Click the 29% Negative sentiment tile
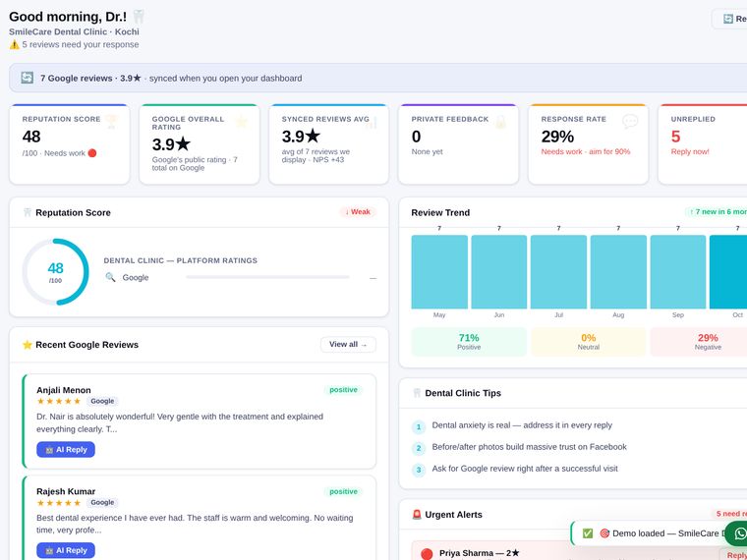 pyautogui.click(x=699, y=342)
